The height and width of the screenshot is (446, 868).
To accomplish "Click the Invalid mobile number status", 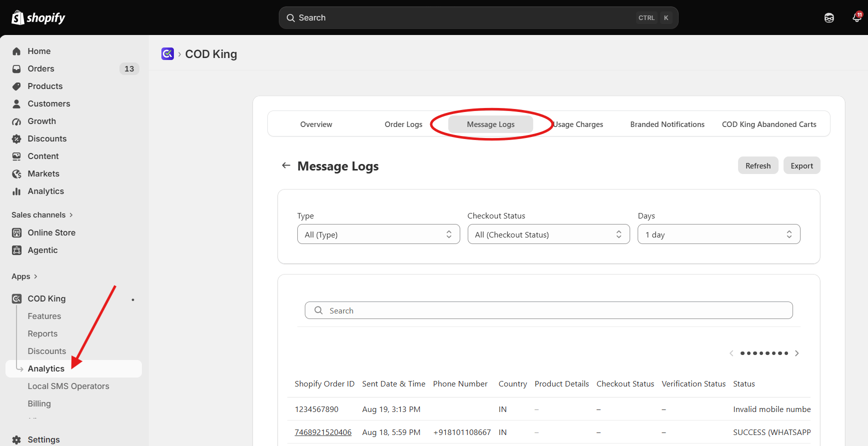I will 772,409.
